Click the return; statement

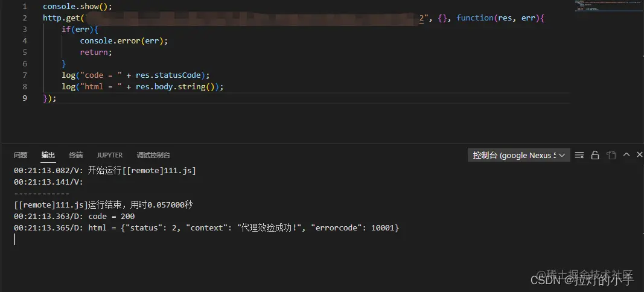[x=96, y=52]
